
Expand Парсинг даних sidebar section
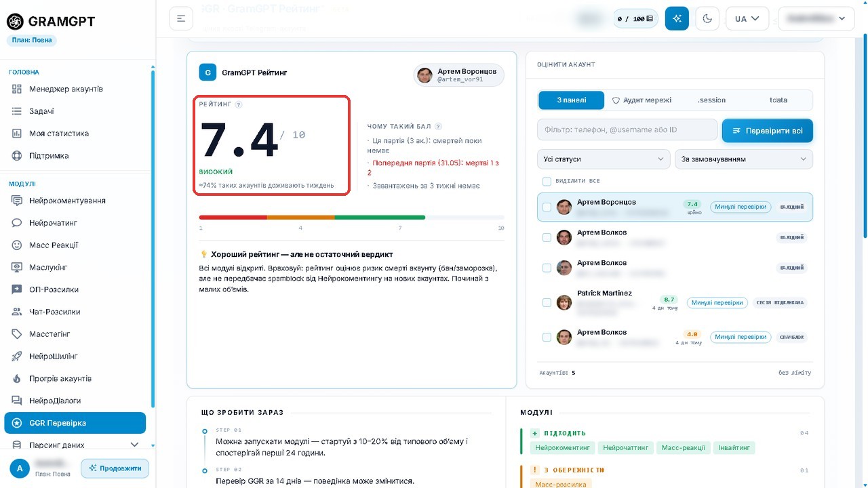[x=76, y=445]
